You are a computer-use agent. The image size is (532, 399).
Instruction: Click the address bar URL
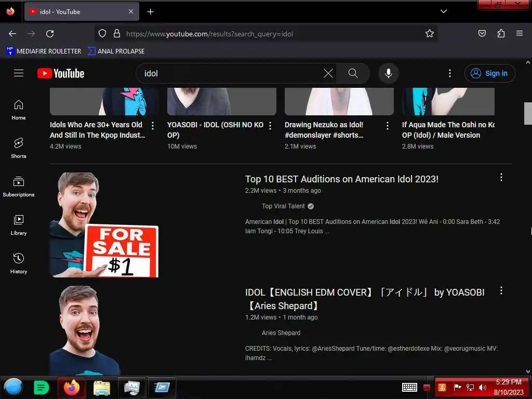(209, 34)
